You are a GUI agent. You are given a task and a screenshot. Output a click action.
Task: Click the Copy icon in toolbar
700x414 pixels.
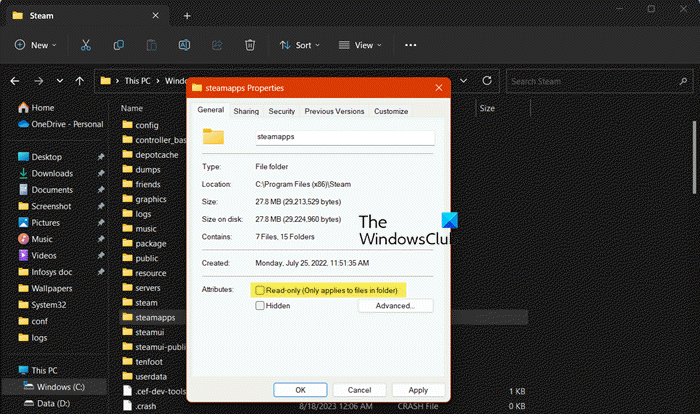point(119,45)
